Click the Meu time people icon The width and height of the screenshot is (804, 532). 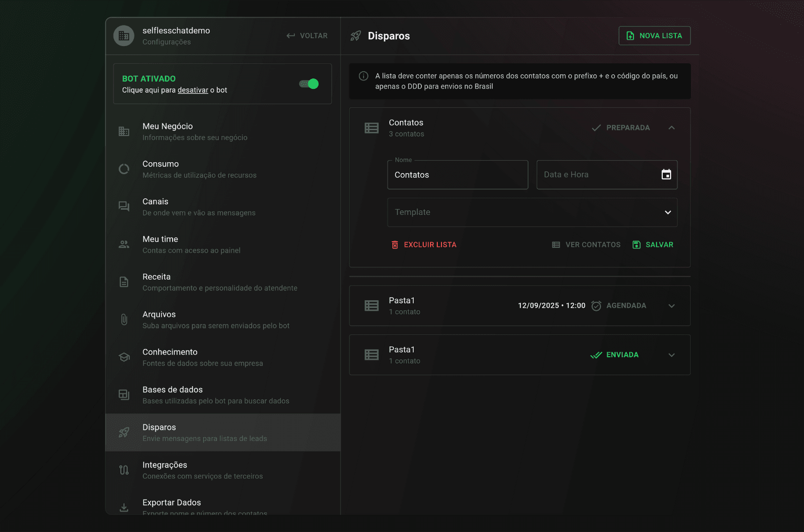click(x=124, y=244)
